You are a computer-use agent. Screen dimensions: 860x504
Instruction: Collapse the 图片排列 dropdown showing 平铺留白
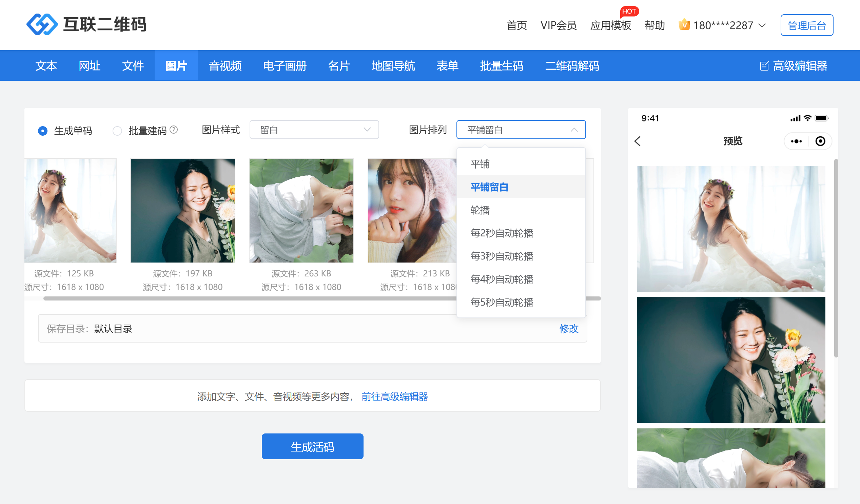tap(521, 130)
